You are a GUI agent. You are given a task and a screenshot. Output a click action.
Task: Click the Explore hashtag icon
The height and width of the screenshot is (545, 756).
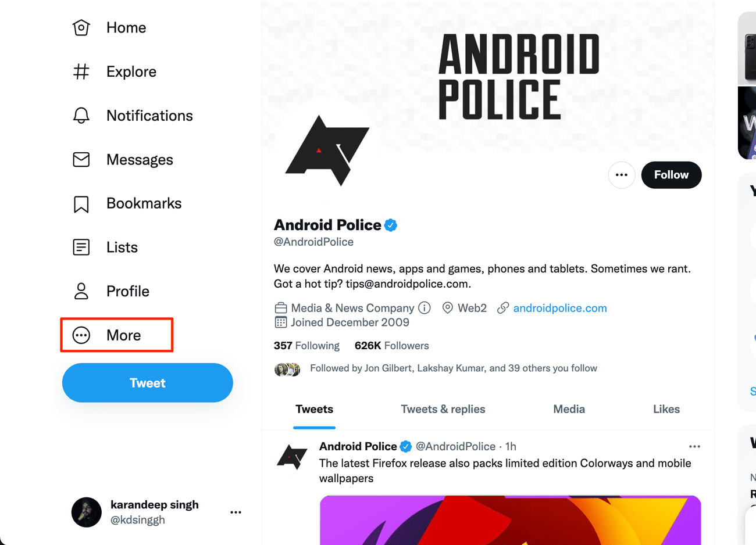(81, 71)
